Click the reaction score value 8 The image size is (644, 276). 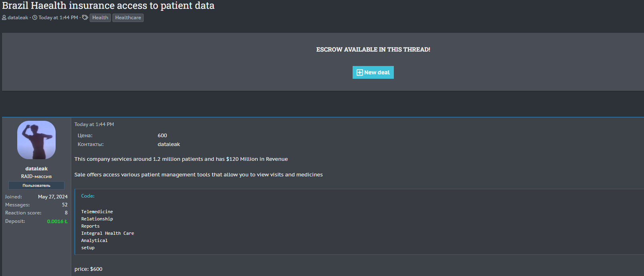(x=66, y=213)
